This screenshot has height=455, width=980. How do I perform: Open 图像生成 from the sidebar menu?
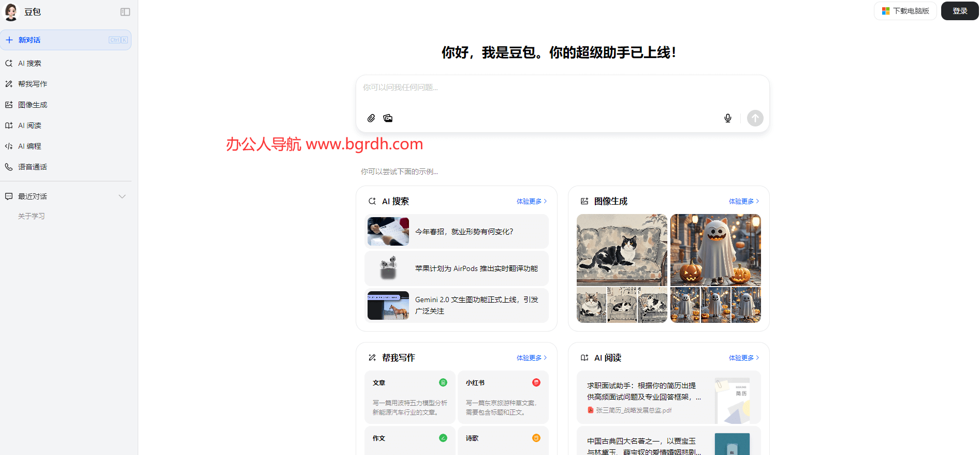[x=66, y=105]
